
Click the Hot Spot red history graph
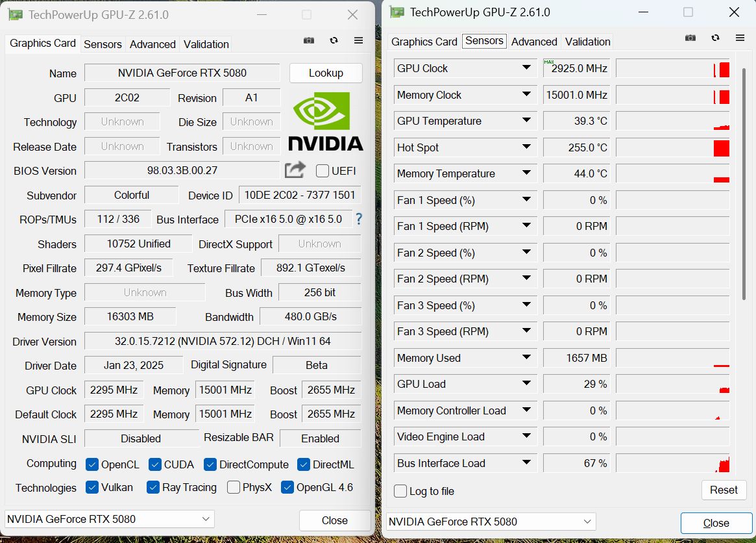point(672,147)
